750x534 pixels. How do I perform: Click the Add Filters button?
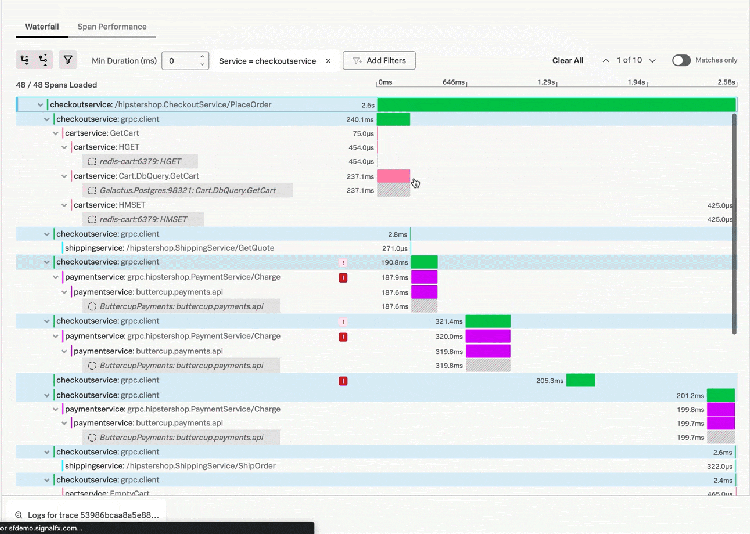tap(380, 61)
